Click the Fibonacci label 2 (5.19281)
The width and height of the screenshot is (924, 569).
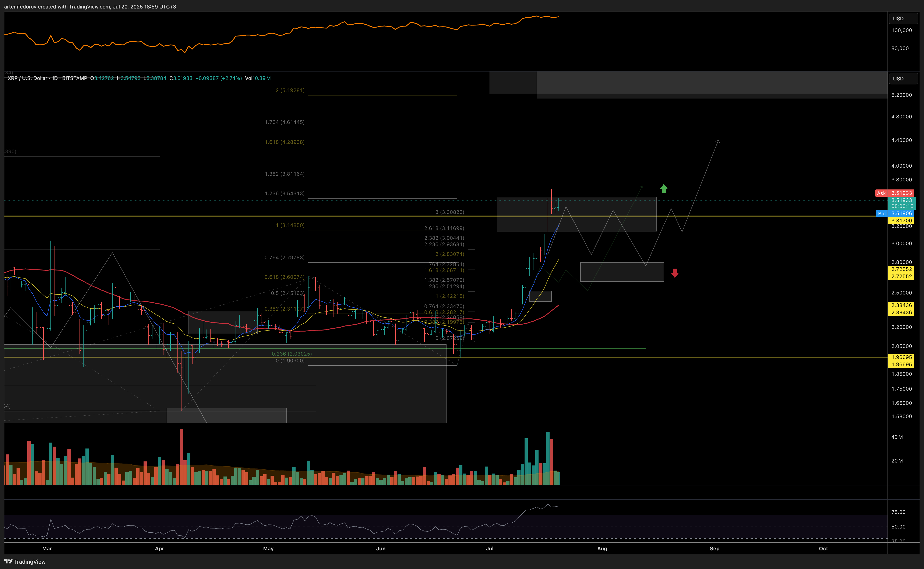(x=290, y=90)
